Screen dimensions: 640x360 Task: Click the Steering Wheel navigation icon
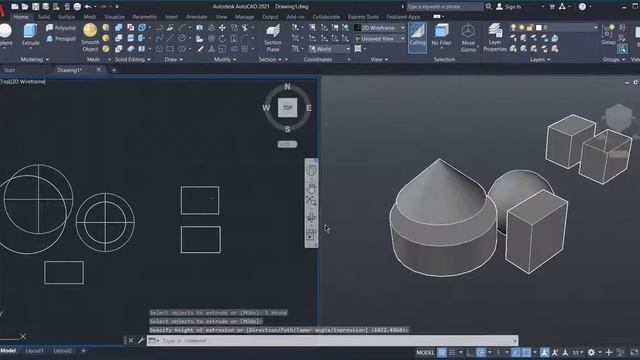click(311, 171)
